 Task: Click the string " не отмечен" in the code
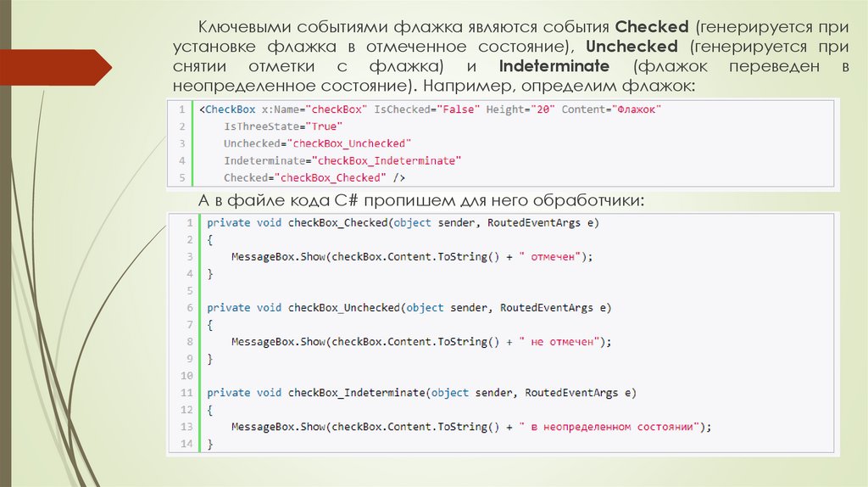coord(559,342)
